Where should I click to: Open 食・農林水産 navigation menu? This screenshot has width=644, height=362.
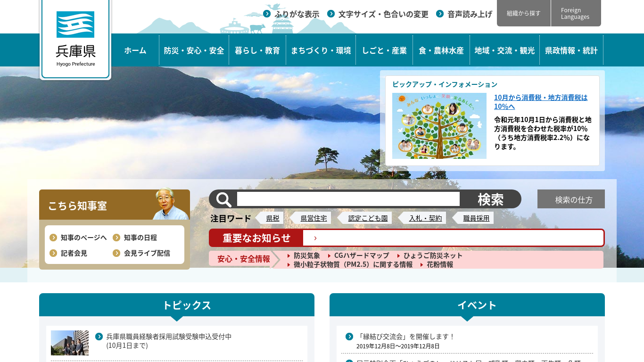[x=441, y=50]
